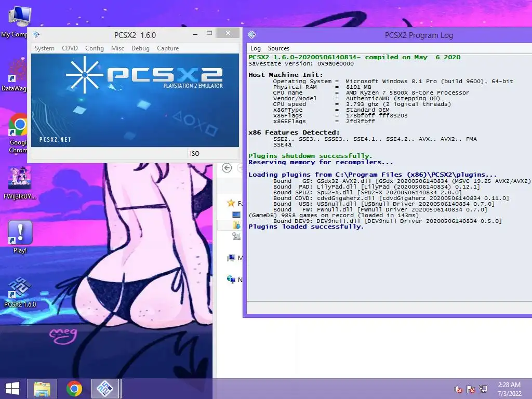Open the Misc menu in PCSX2
Image resolution: width=532 pixels, height=399 pixels.
tap(117, 48)
